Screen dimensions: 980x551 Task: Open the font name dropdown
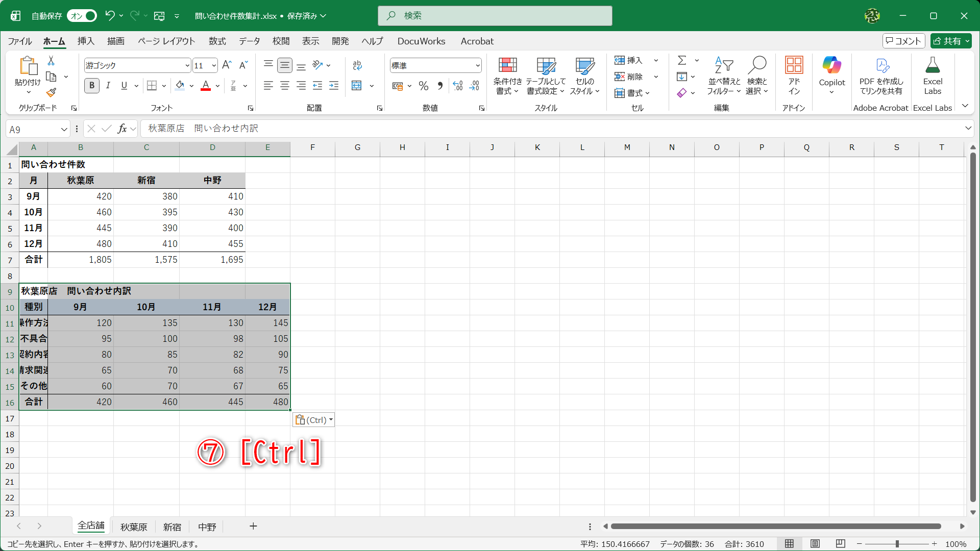click(187, 65)
